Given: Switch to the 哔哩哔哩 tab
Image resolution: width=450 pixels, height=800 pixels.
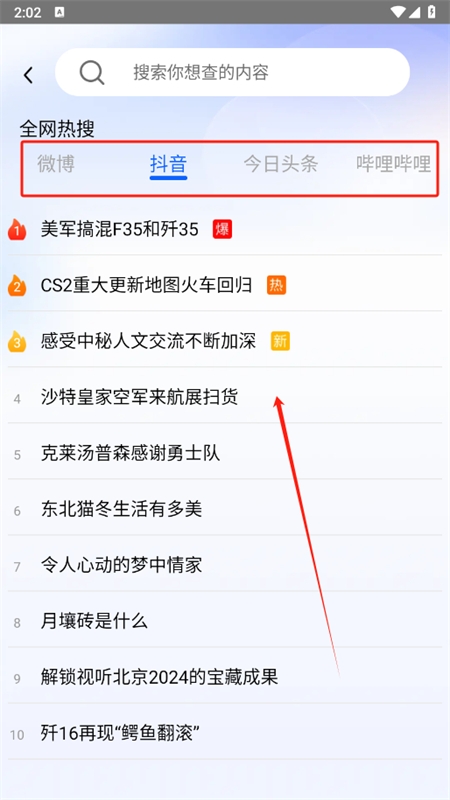Looking at the screenshot, I should (x=394, y=164).
